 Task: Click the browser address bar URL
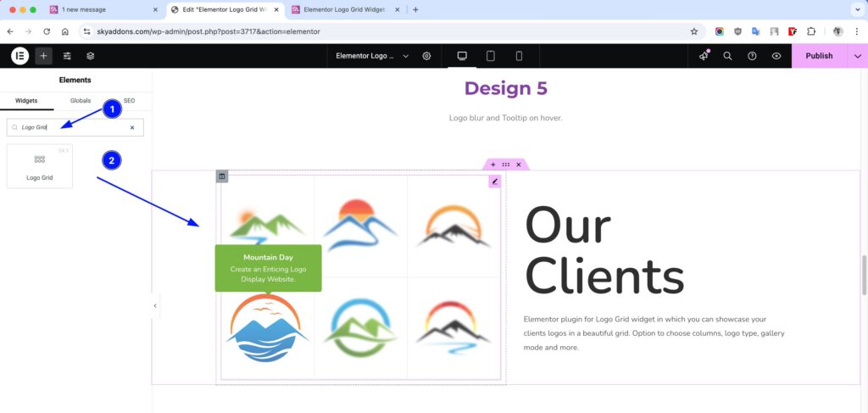click(x=209, y=31)
